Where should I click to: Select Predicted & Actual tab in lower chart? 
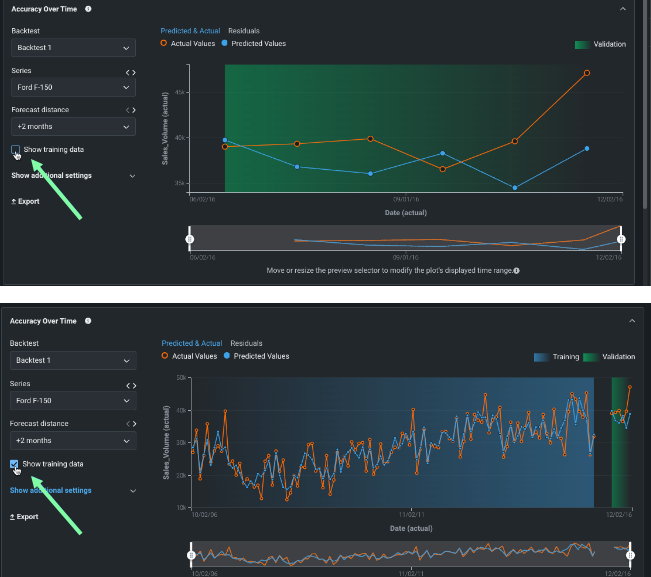191,343
